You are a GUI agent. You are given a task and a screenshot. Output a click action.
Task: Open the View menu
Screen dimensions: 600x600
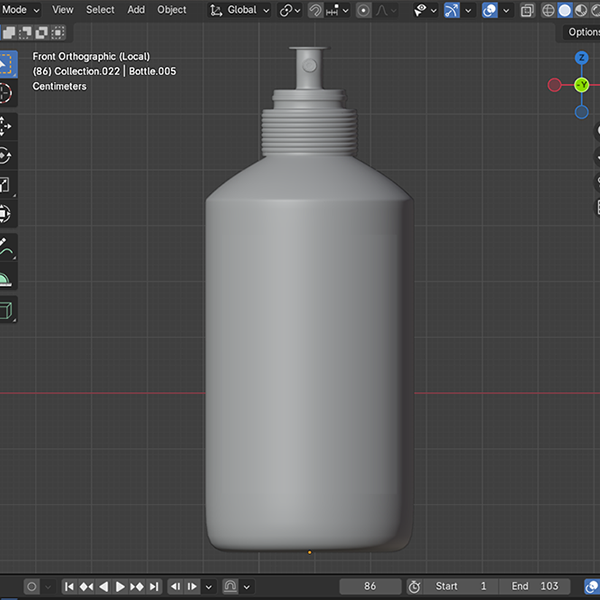click(x=63, y=10)
